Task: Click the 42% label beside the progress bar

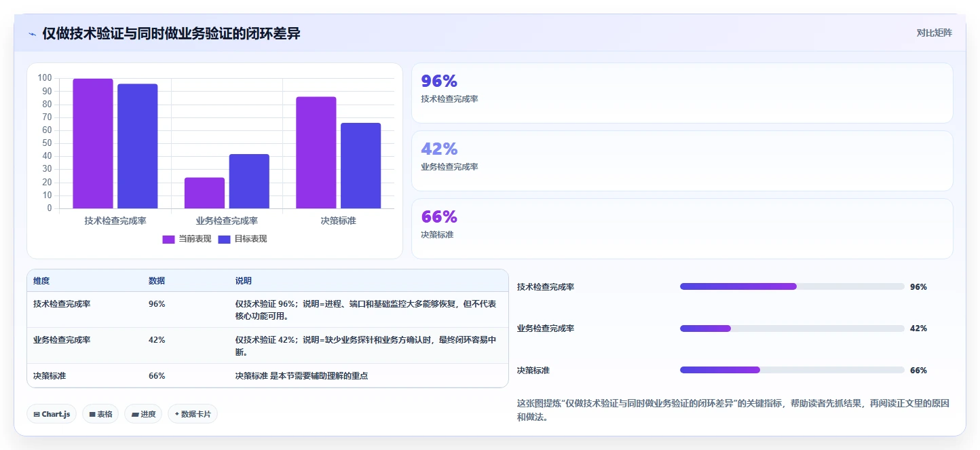Action: [x=918, y=329]
